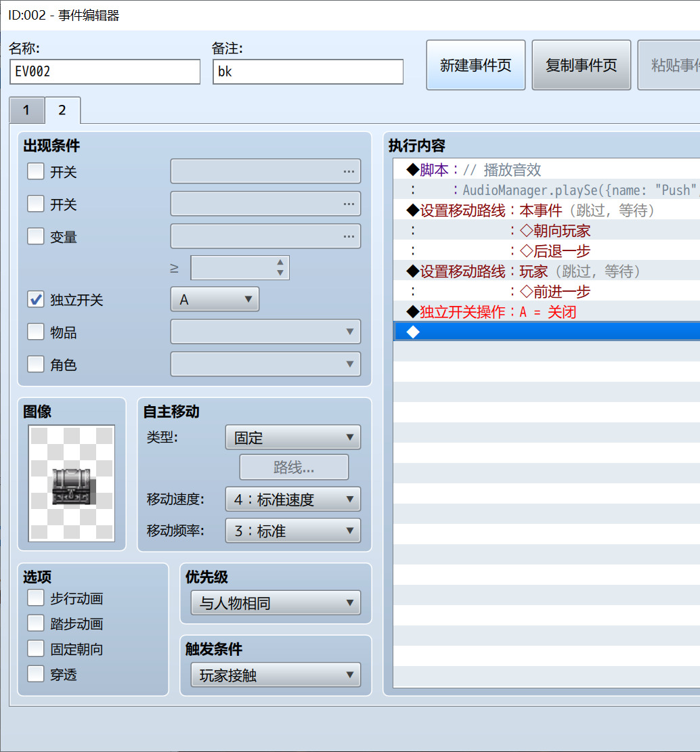Select 设置移动路线：本事件 command

[546, 211]
